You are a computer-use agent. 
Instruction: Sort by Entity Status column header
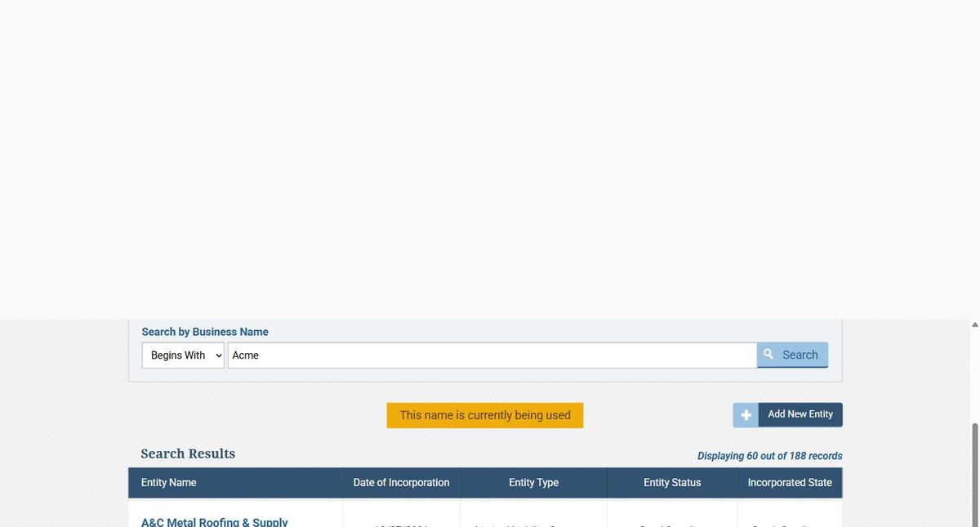(x=672, y=483)
